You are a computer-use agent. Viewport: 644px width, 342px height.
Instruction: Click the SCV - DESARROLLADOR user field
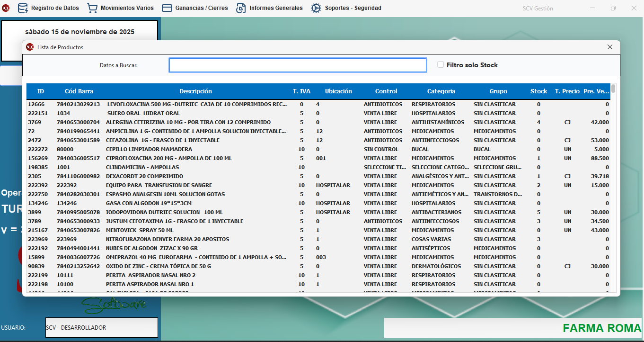click(x=101, y=328)
